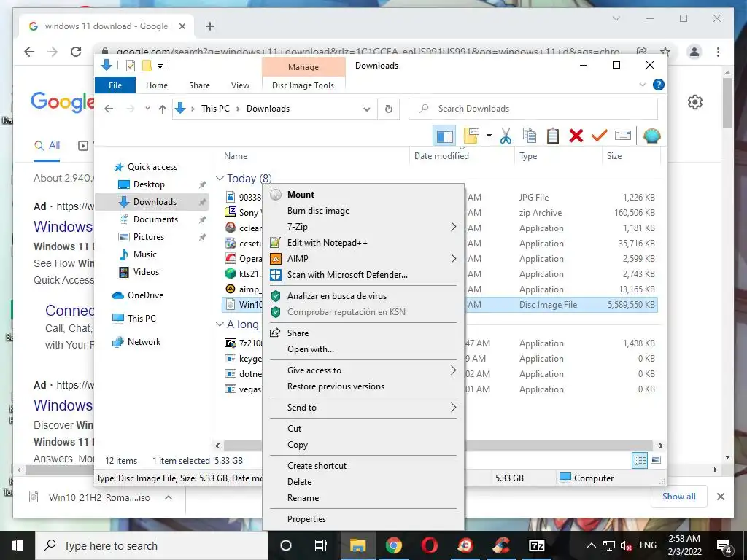Screen dimensions: 747x560
Task: Collapse the Today (8) group
Action: click(x=220, y=179)
